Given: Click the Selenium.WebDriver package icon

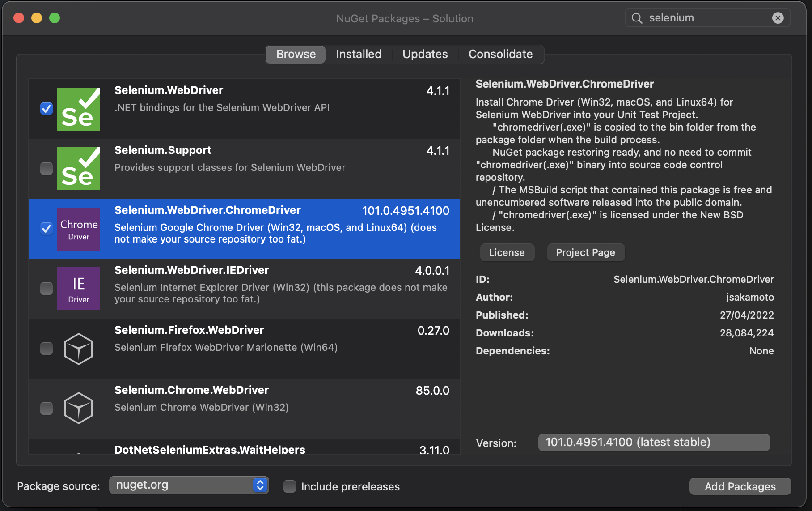Looking at the screenshot, I should (79, 109).
